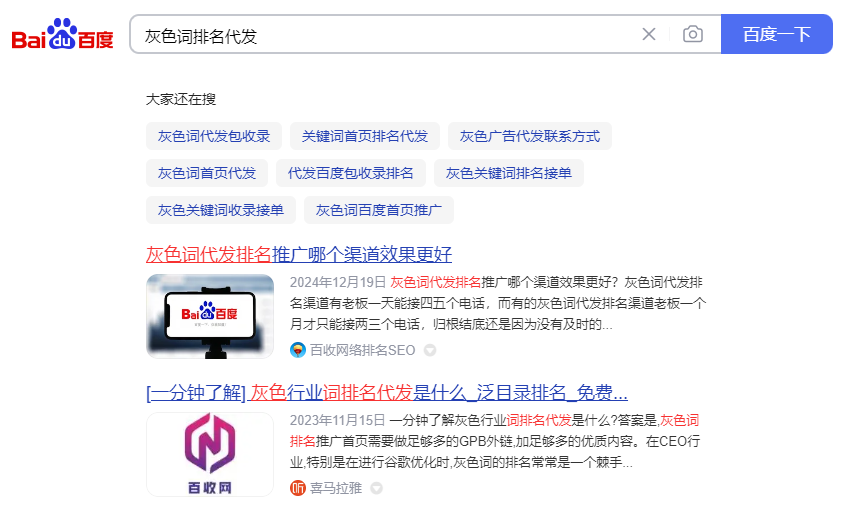Screen dimensions: 845x520
Task: Open image search via the camera icon
Action: tap(693, 34)
